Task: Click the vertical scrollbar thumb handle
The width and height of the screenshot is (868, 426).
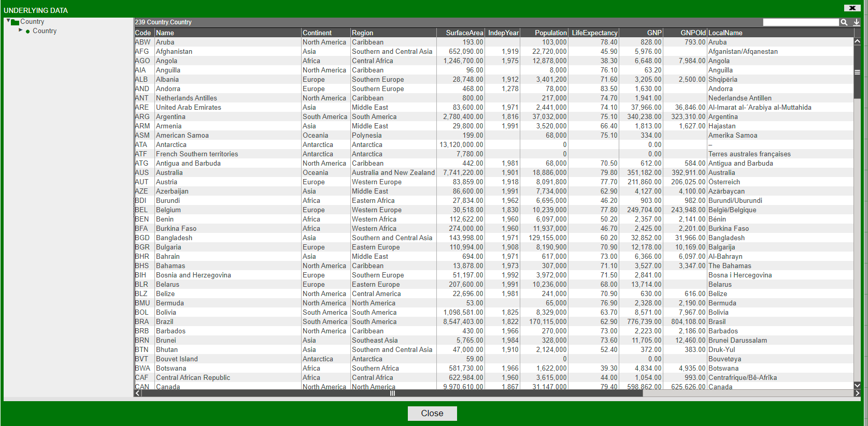Action: [857, 72]
